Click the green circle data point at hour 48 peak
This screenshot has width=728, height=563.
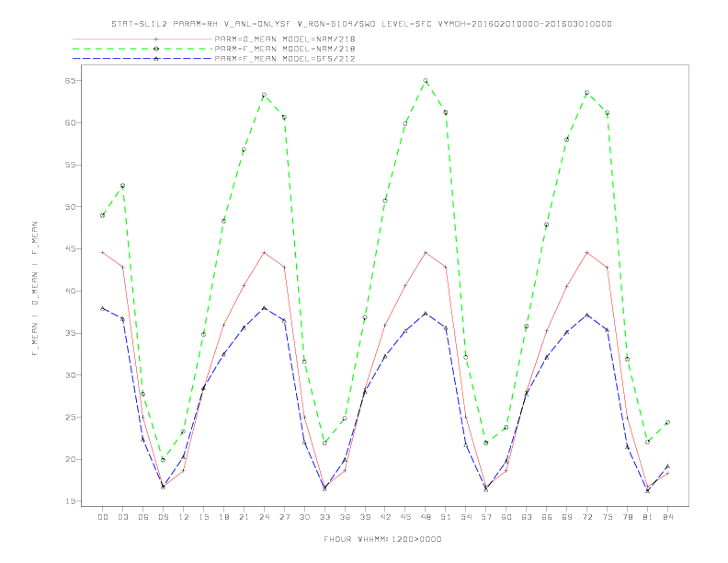(x=426, y=81)
